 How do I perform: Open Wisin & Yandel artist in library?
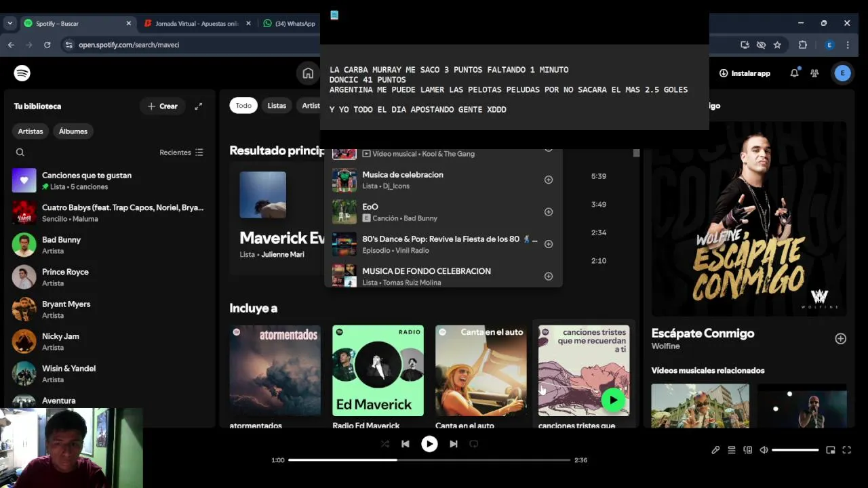pyautogui.click(x=109, y=373)
